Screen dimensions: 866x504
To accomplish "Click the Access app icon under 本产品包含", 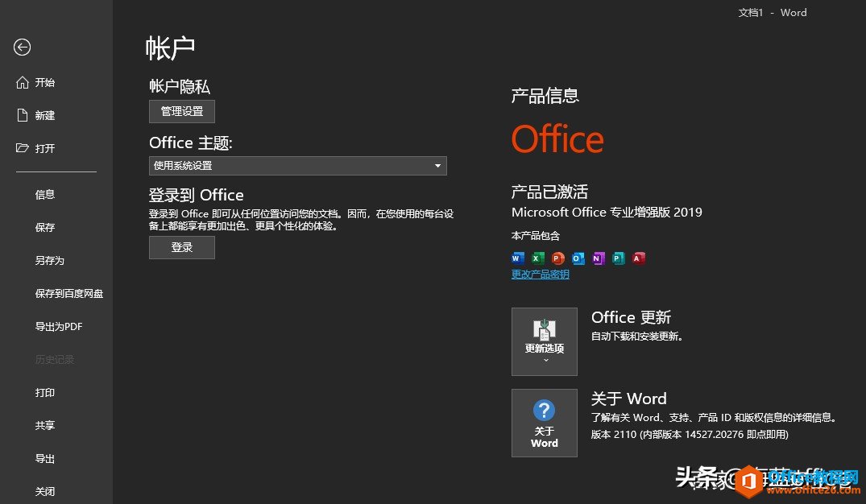I will [639, 258].
